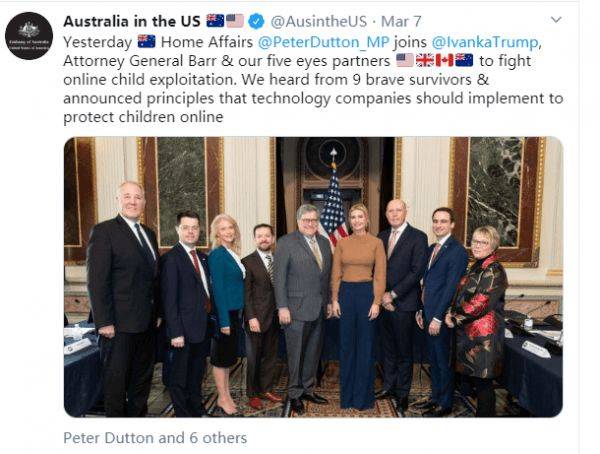Open the group photo attached to tweet

pyautogui.click(x=313, y=277)
